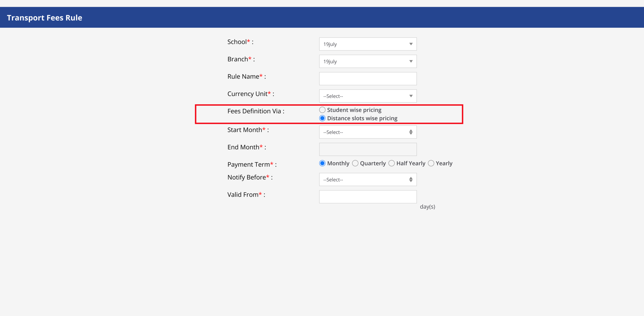This screenshot has width=644, height=316.
Task: Open the Notify Before dropdown
Action: coord(367,180)
